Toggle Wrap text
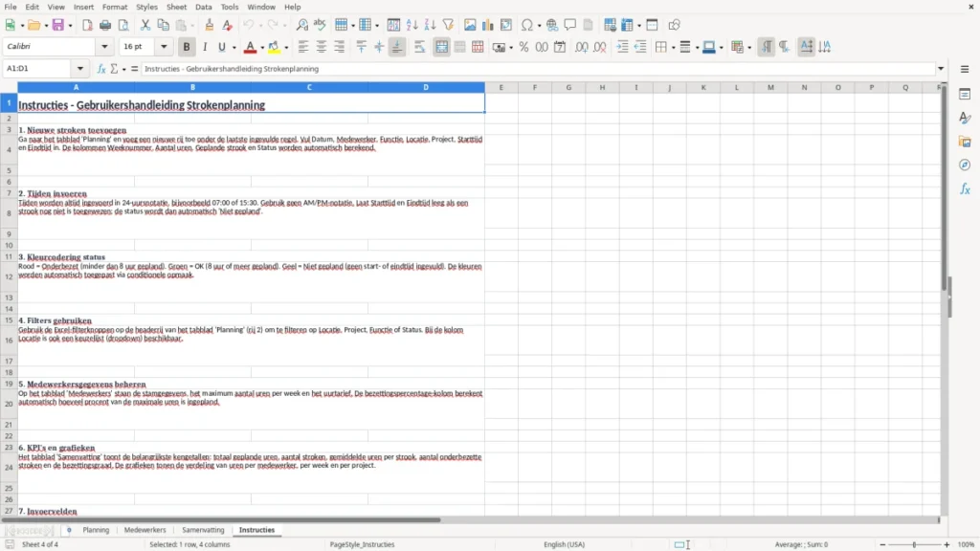 pos(420,47)
